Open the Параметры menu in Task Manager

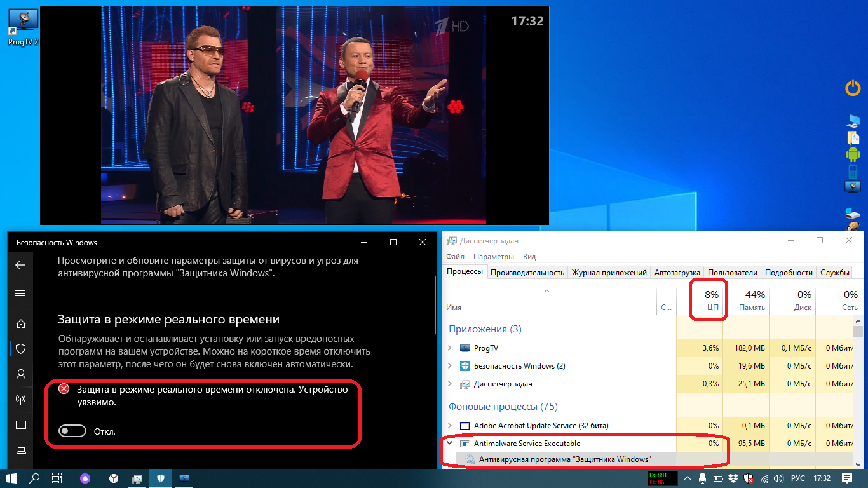[493, 257]
